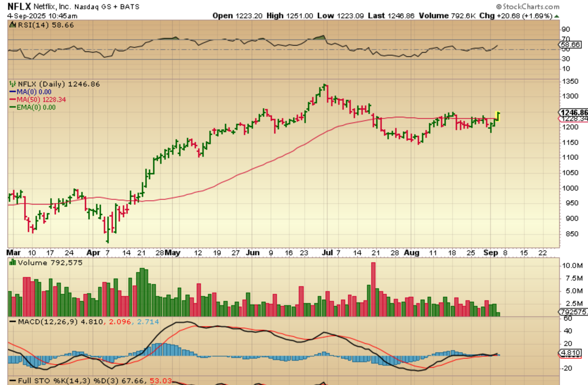Image resolution: width=588 pixels, height=385 pixels.
Task: Click the 4.810 MACD tag on the right axis
Action: point(570,353)
